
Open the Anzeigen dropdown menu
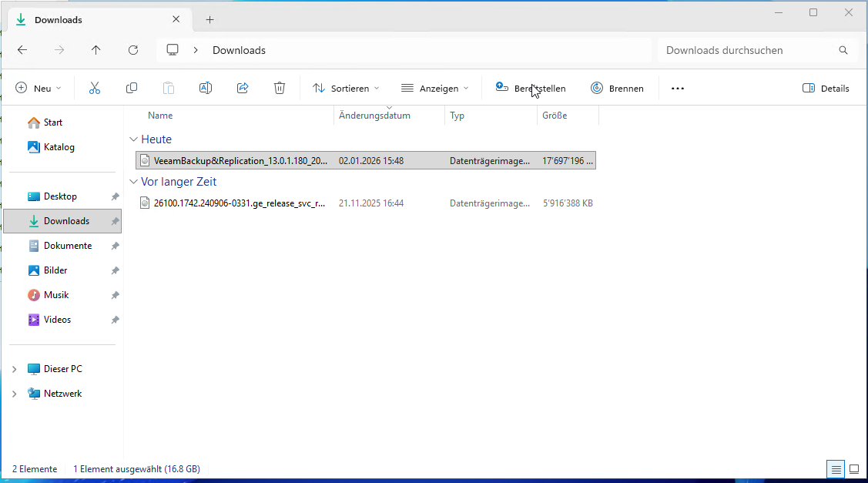pos(434,89)
